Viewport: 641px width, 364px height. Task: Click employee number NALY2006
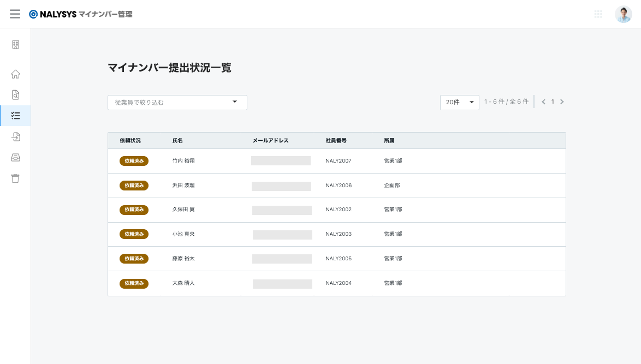pyautogui.click(x=339, y=186)
